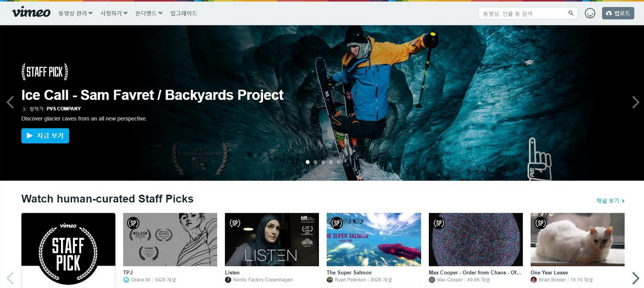Select the second carousel dot indicator

(x=315, y=162)
